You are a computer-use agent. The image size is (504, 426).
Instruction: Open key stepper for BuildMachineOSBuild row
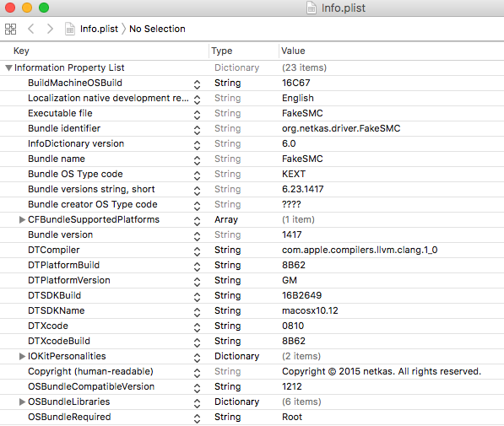[x=197, y=84]
